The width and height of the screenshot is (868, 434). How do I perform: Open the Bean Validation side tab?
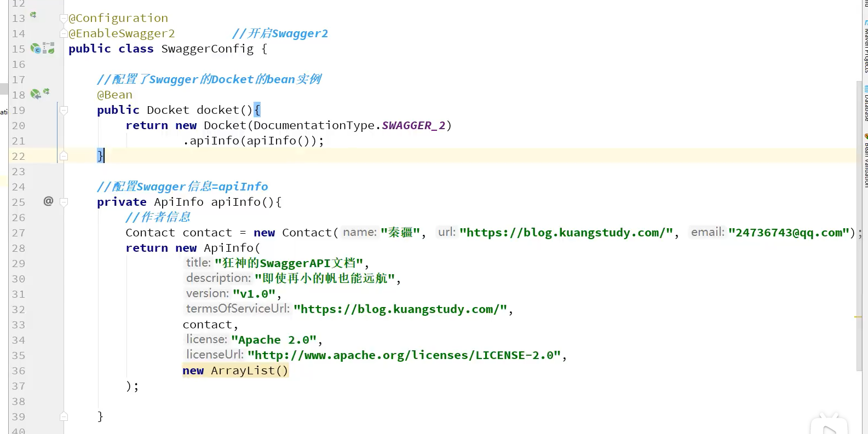[x=865, y=160]
